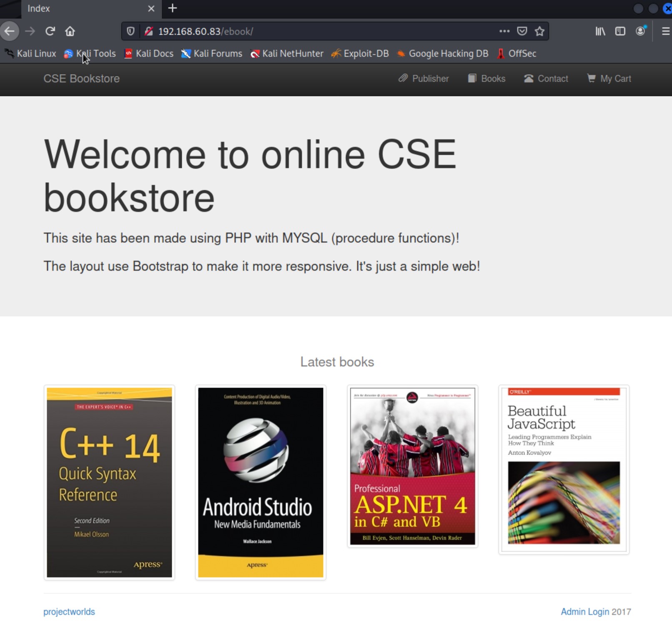Open a new browser tab
672x627 pixels.
point(173,8)
